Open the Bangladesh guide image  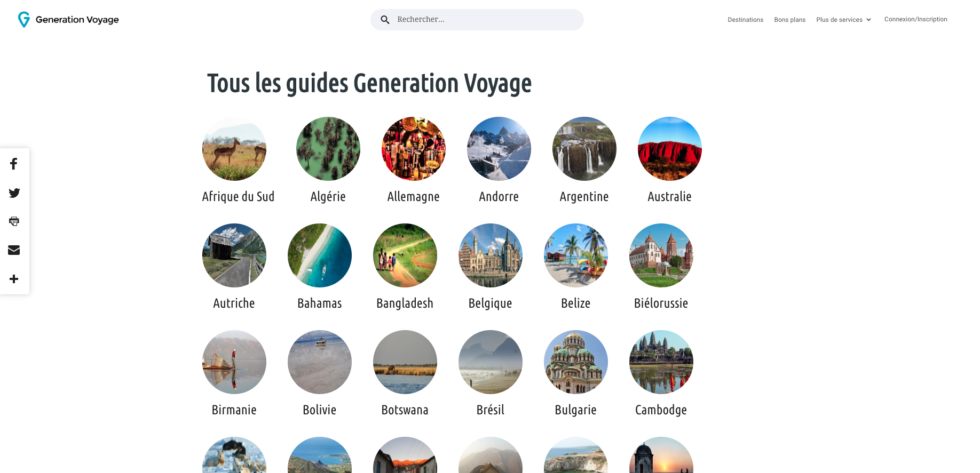point(405,255)
